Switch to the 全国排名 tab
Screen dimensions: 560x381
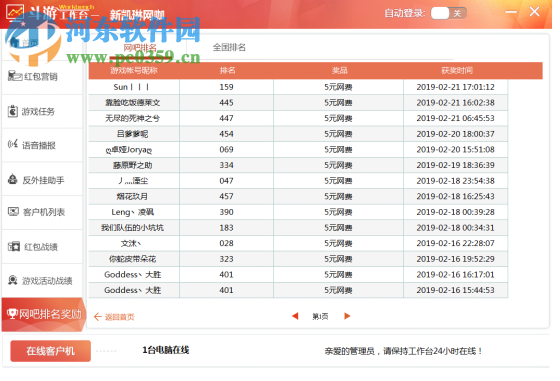coord(229,47)
